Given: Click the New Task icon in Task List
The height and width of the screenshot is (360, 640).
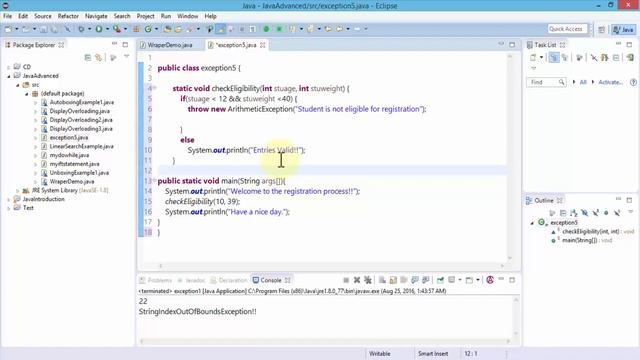Looking at the screenshot, I should (x=533, y=58).
